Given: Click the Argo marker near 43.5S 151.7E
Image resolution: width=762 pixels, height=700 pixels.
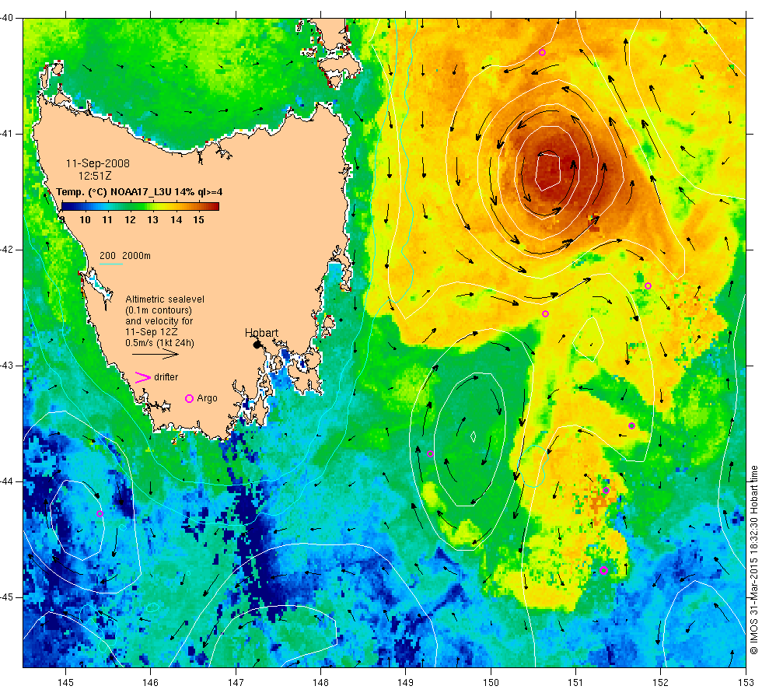Looking at the screenshot, I should [x=631, y=426].
